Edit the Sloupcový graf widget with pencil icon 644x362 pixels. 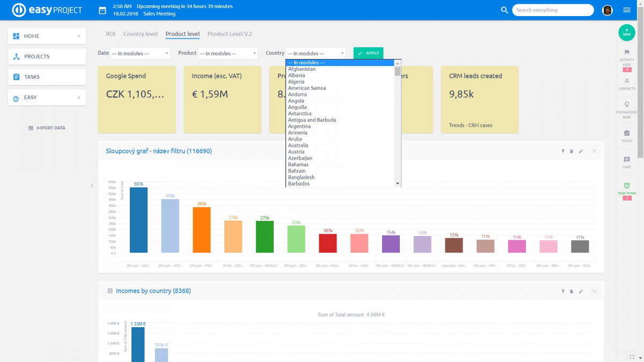point(581,151)
